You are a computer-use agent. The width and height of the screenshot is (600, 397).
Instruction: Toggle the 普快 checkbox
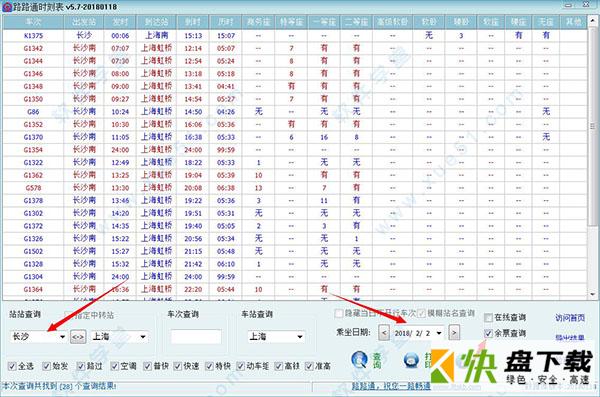pos(148,366)
